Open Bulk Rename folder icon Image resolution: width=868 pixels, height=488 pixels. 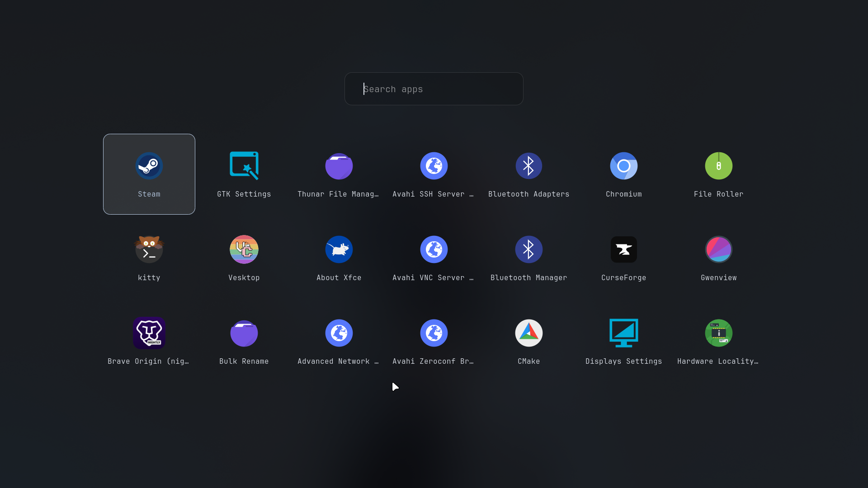tap(244, 333)
